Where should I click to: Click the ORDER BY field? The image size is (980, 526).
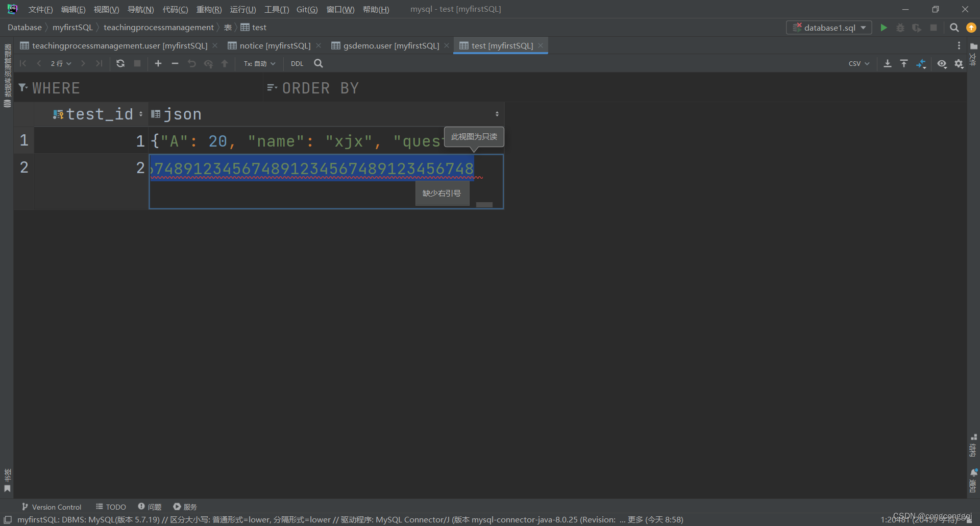tap(615, 88)
